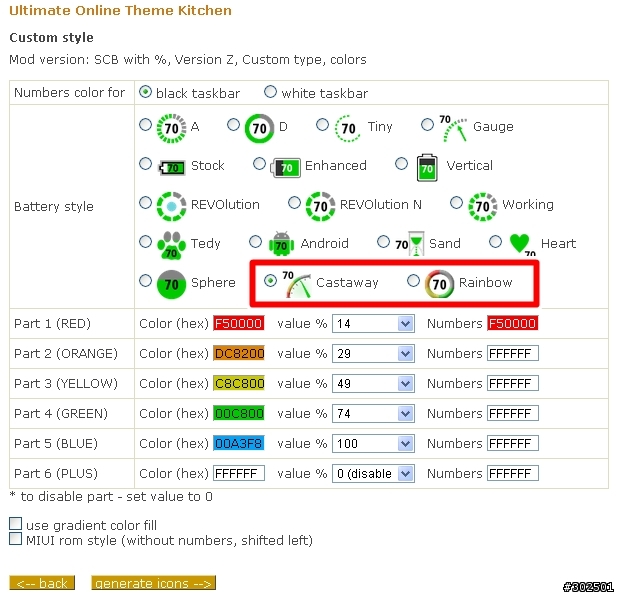Open Part 4 GREEN value dropdown
620x595 pixels.
click(x=373, y=414)
